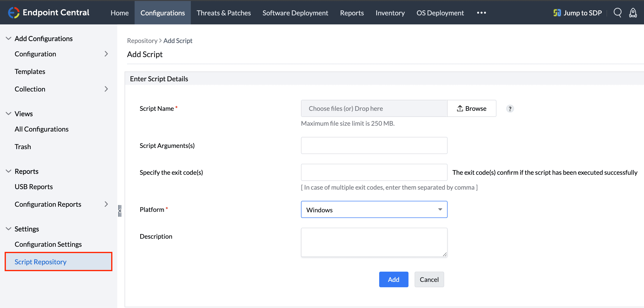Switch to Threats & Patches tab
644x308 pixels.
224,13
